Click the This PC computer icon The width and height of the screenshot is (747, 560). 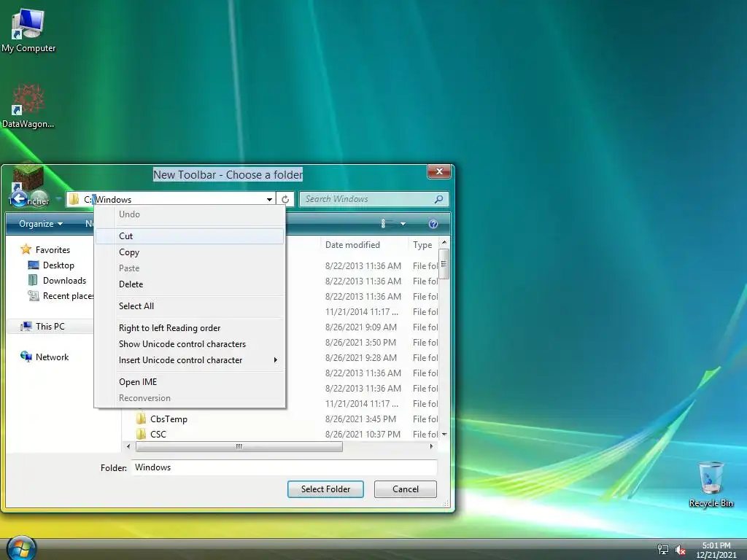pos(26,326)
